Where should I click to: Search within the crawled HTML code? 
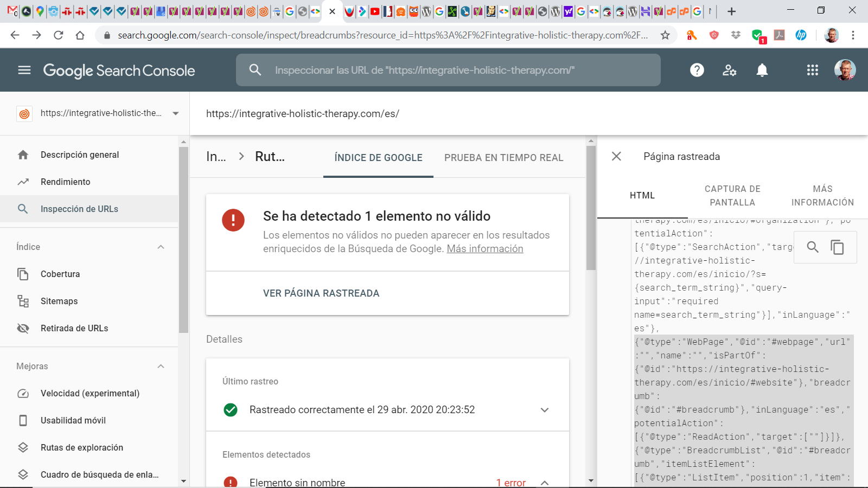813,247
